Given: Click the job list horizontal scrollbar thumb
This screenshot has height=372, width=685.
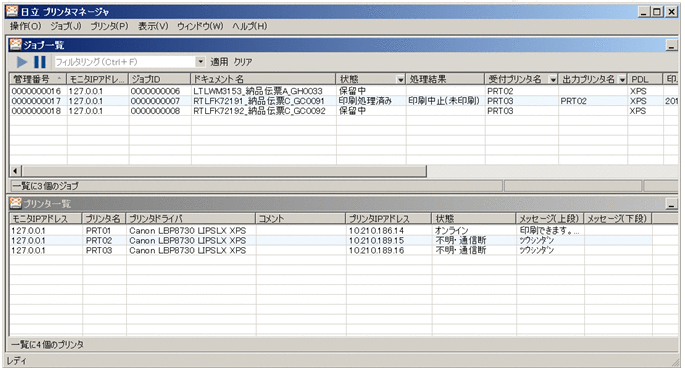Looking at the screenshot, I should 224,171.
